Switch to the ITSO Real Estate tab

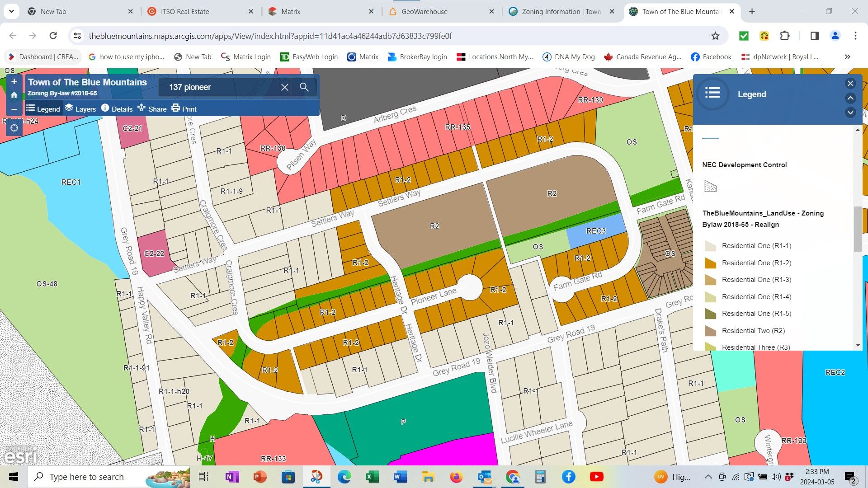pos(184,12)
